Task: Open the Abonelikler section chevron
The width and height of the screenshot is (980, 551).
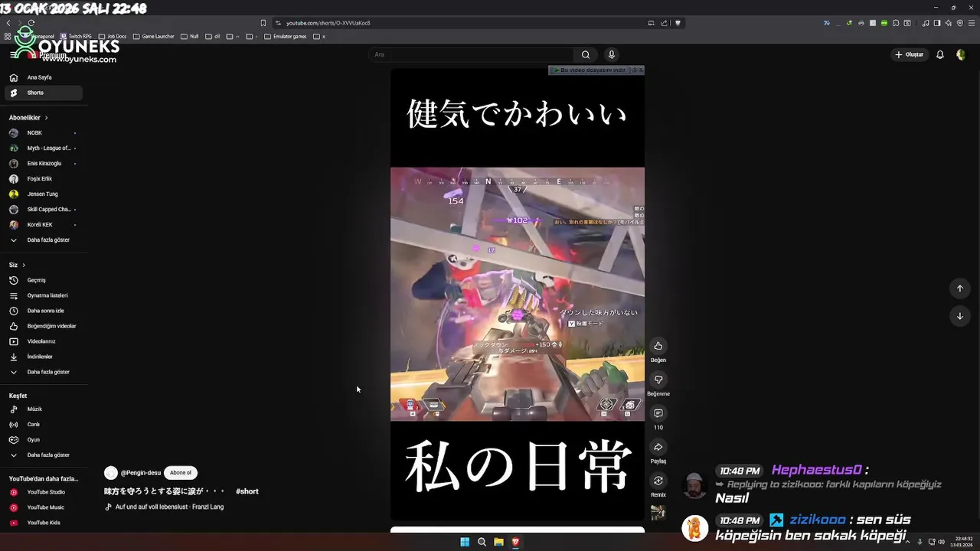Action: pos(46,118)
